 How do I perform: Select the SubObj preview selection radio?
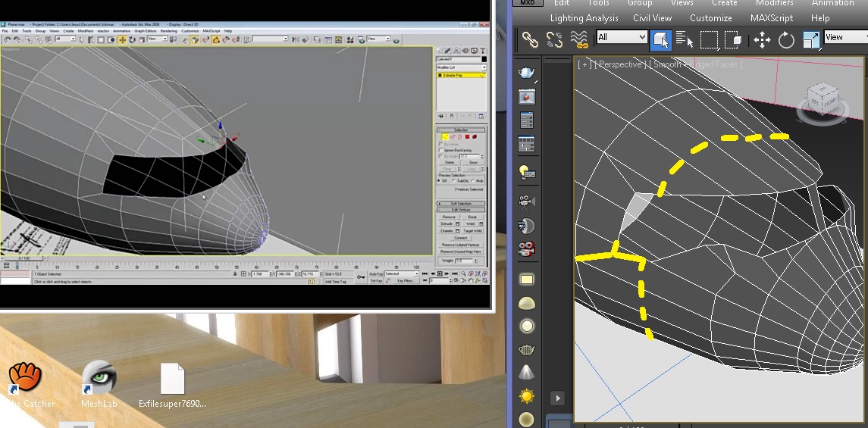(455, 181)
